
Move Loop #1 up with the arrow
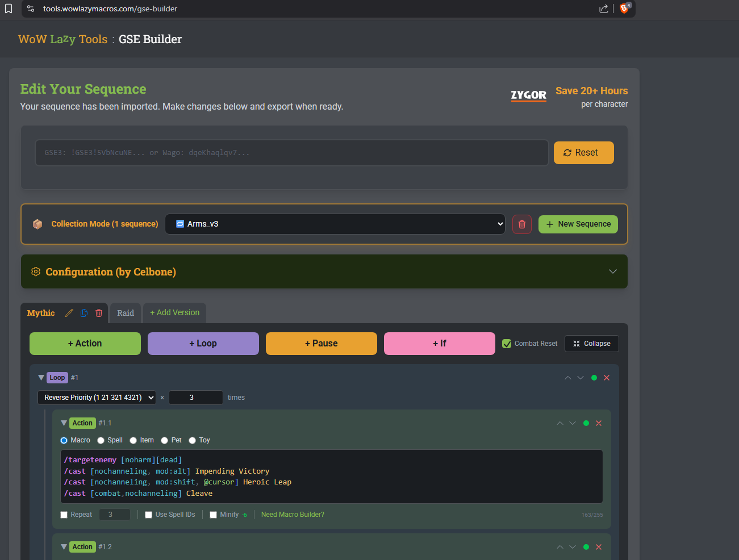click(x=568, y=378)
